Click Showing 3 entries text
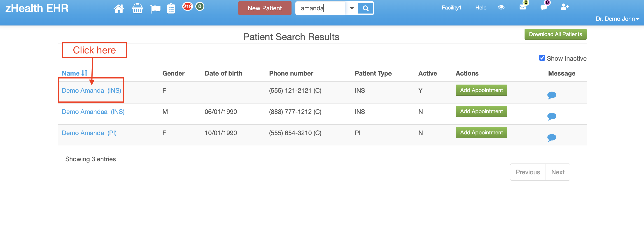Viewport: 644px width, 244px height. pos(90,159)
